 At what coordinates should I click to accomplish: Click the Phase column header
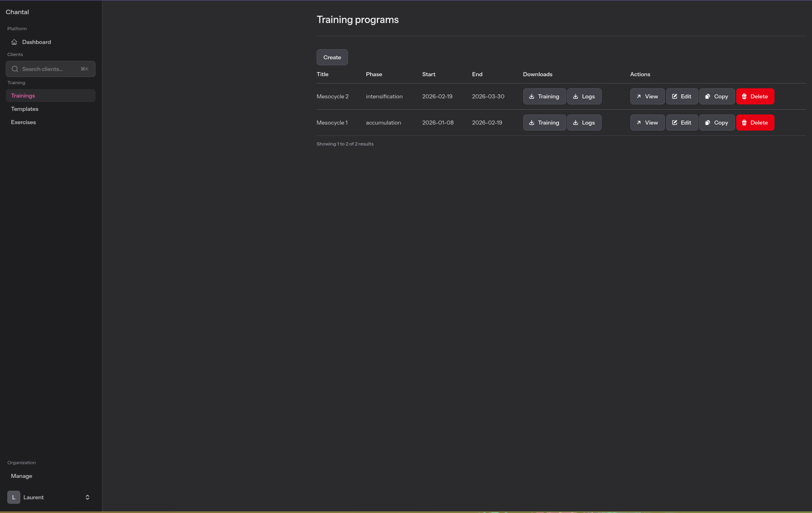[374, 74]
